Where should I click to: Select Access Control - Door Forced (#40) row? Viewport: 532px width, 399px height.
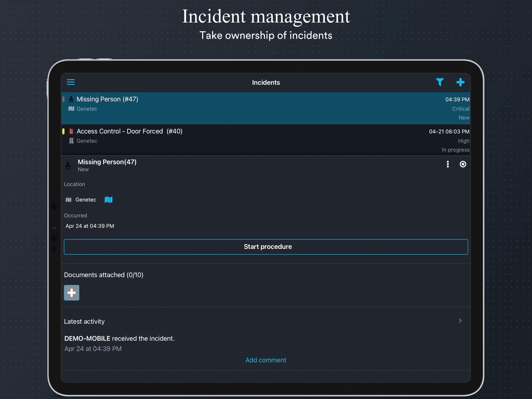point(266,139)
